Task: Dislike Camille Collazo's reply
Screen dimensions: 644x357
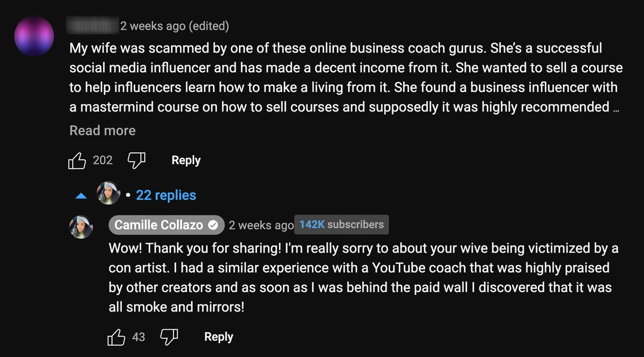Action: 169,337
